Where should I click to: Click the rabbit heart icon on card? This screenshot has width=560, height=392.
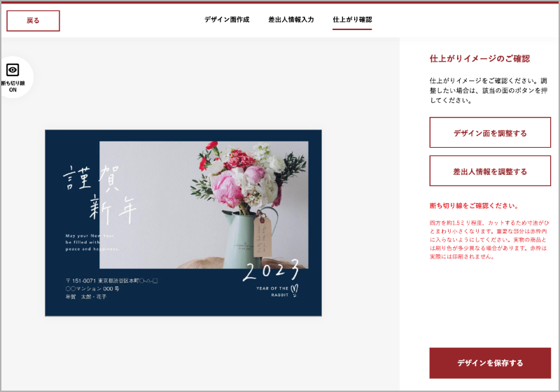[x=295, y=288]
